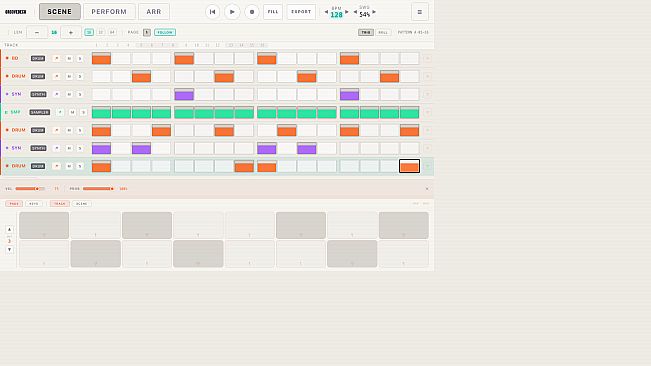Expand the KD track row chevron

pyautogui.click(x=427, y=59)
